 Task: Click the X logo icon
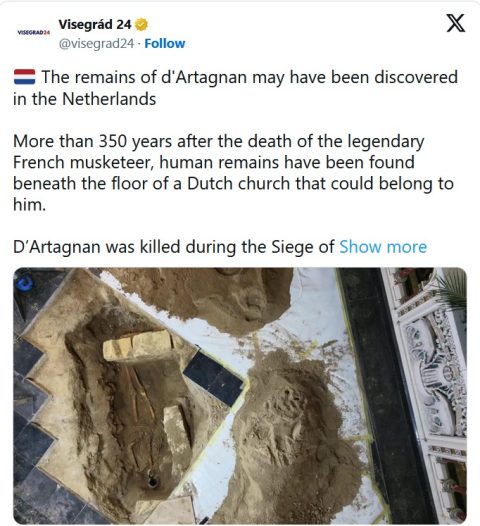(x=456, y=23)
